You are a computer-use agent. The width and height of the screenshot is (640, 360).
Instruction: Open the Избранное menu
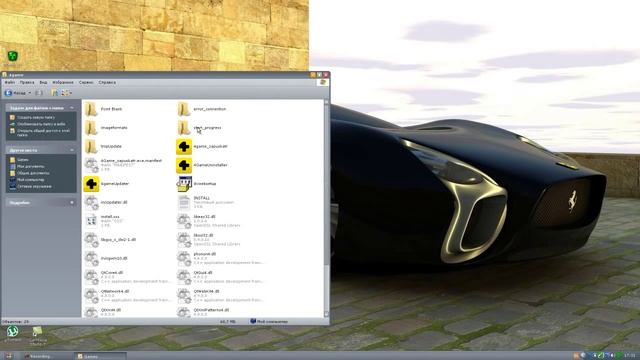(x=63, y=82)
